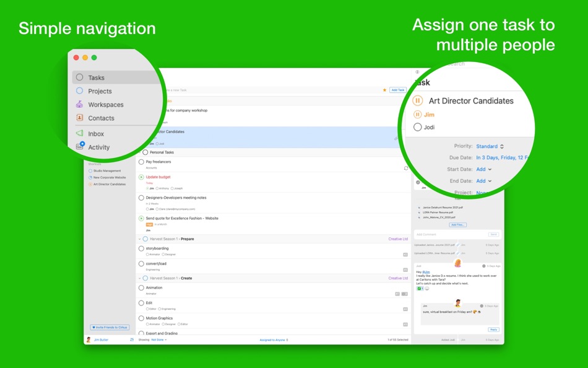
Task: Click the Personal Tasks circle in its header
Action: tap(145, 152)
